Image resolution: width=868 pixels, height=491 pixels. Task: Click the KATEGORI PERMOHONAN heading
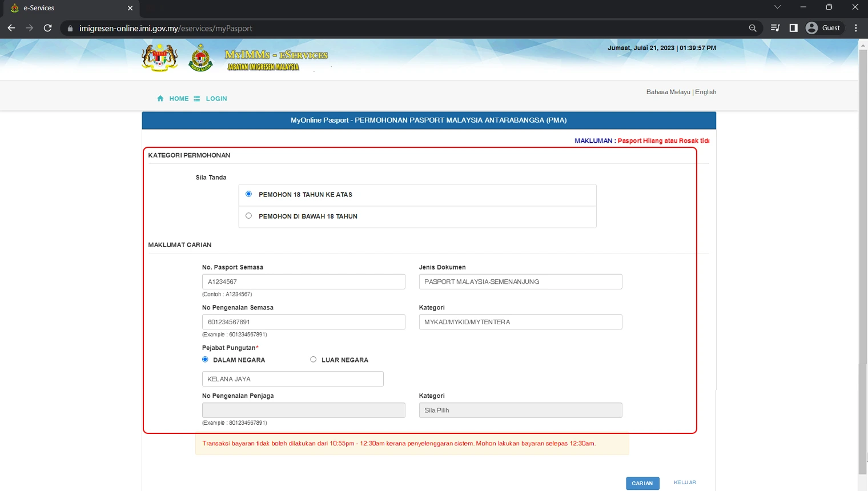[x=189, y=155]
